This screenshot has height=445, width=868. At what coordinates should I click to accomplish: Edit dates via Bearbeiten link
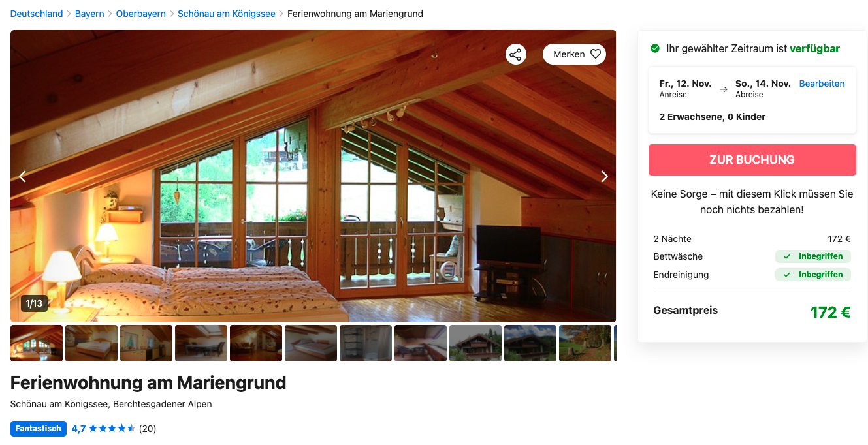pos(822,84)
